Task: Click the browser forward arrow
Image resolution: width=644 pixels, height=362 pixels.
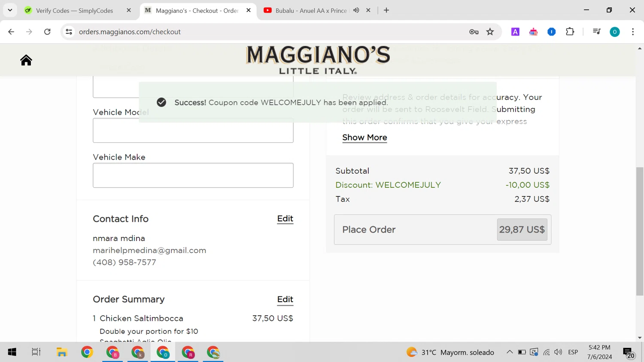Action: pyautogui.click(x=29, y=32)
